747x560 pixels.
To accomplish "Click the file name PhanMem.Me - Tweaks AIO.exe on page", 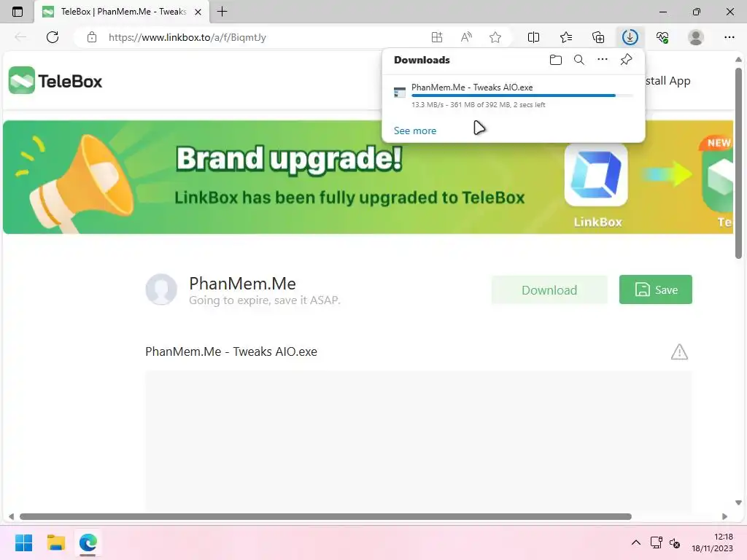I will [x=231, y=352].
